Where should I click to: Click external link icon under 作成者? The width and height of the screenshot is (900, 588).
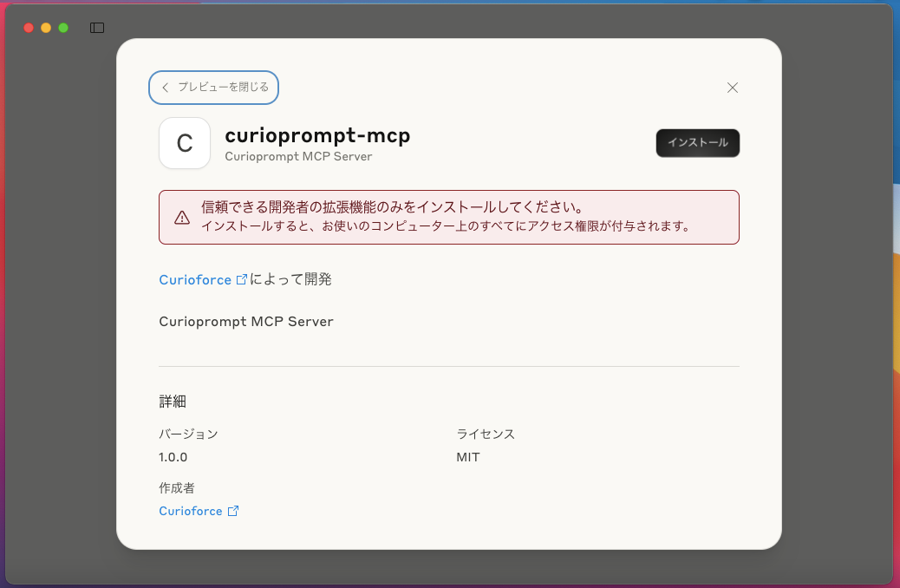pyautogui.click(x=233, y=511)
